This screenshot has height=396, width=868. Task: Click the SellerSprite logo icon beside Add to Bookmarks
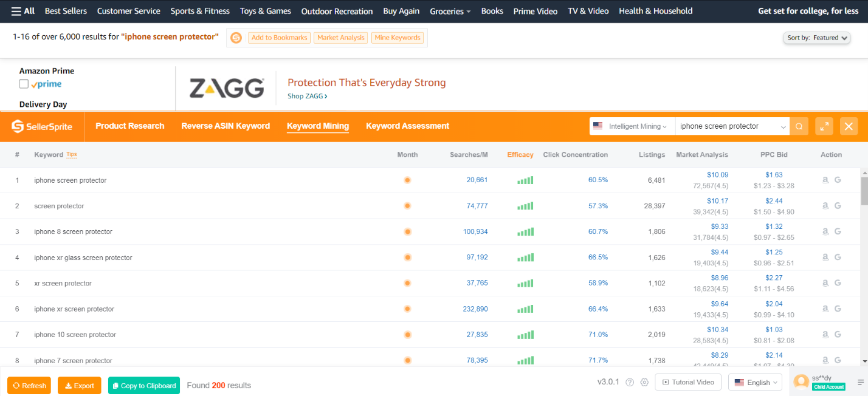[236, 38]
